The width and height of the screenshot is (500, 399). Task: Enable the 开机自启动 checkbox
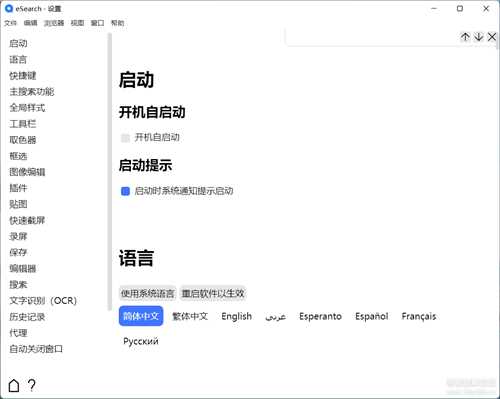pyautogui.click(x=125, y=138)
